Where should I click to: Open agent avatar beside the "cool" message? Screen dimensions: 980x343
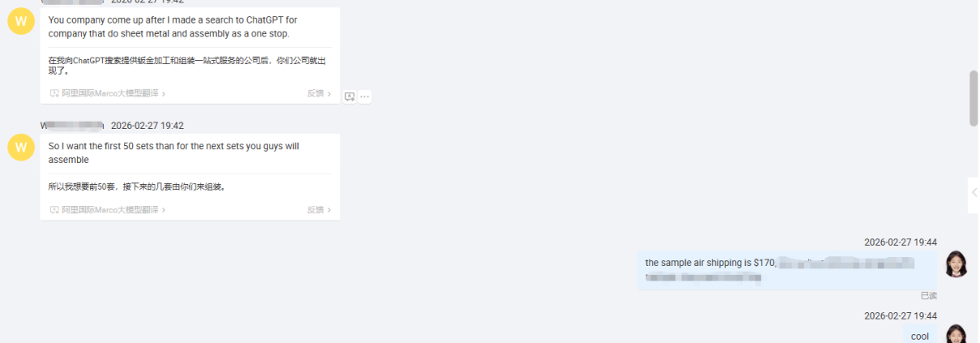pyautogui.click(x=957, y=334)
